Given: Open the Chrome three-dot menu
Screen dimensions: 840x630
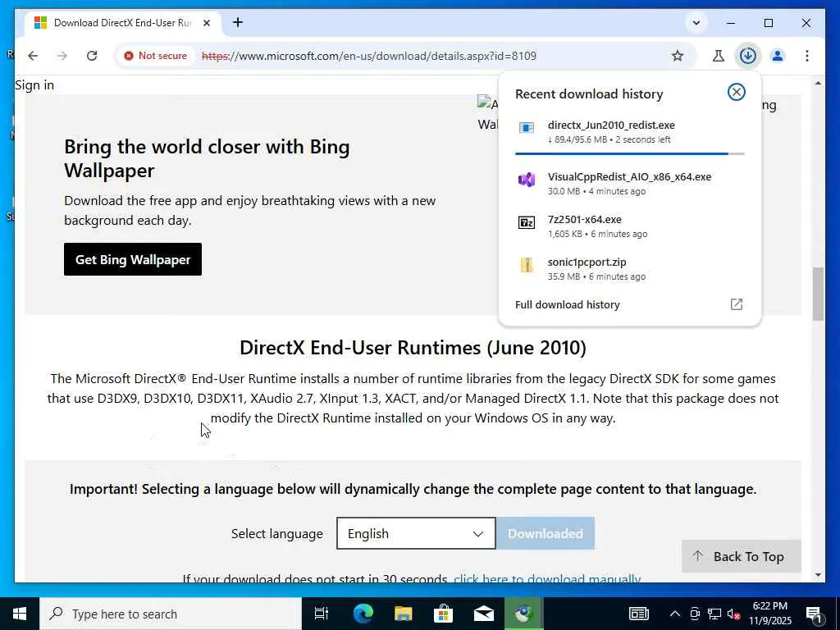Looking at the screenshot, I should pyautogui.click(x=807, y=56).
